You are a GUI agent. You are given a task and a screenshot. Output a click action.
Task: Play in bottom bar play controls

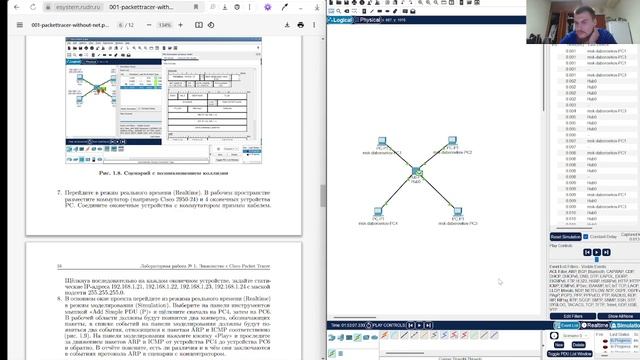(x=419, y=325)
